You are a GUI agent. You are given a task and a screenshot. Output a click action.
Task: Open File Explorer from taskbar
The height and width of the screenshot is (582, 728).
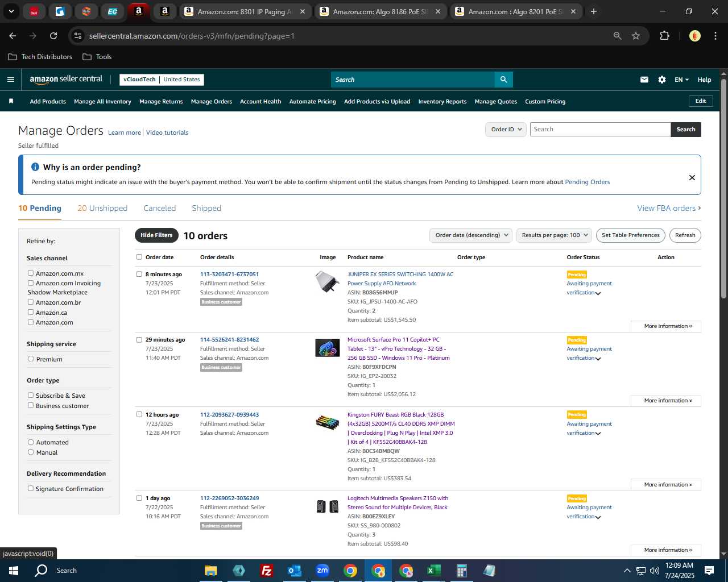click(211, 571)
